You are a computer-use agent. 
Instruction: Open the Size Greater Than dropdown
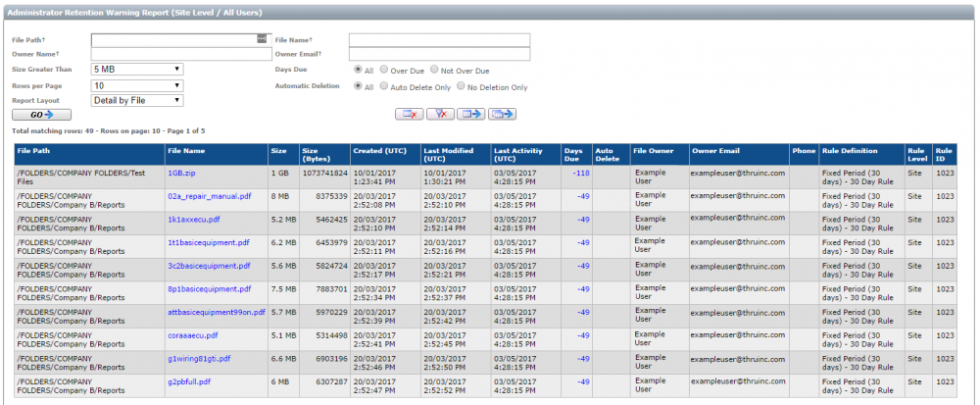[x=137, y=70]
